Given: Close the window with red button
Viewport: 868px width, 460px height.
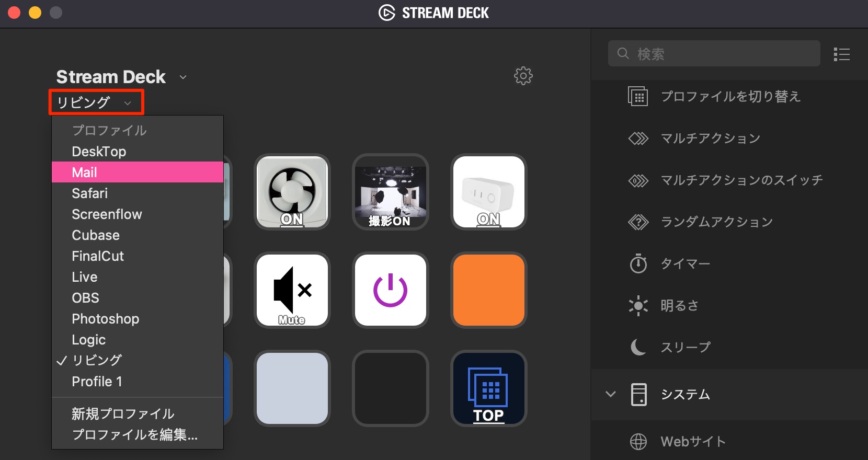Looking at the screenshot, I should coord(14,13).
